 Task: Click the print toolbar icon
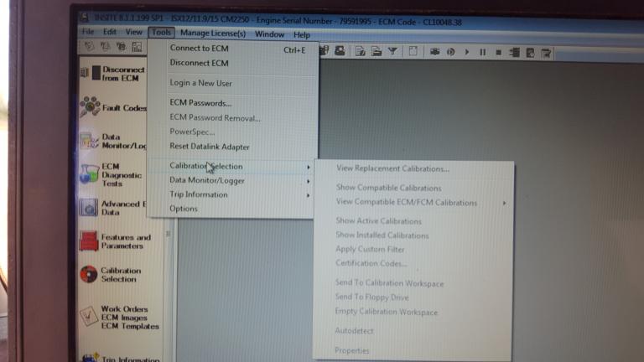[x=340, y=51]
